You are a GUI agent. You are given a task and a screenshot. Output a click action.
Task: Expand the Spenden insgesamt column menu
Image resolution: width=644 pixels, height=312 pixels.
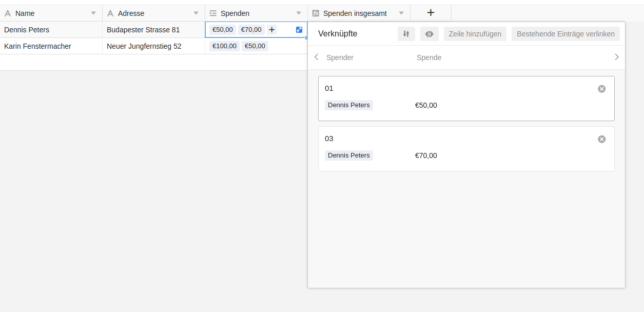coord(401,13)
